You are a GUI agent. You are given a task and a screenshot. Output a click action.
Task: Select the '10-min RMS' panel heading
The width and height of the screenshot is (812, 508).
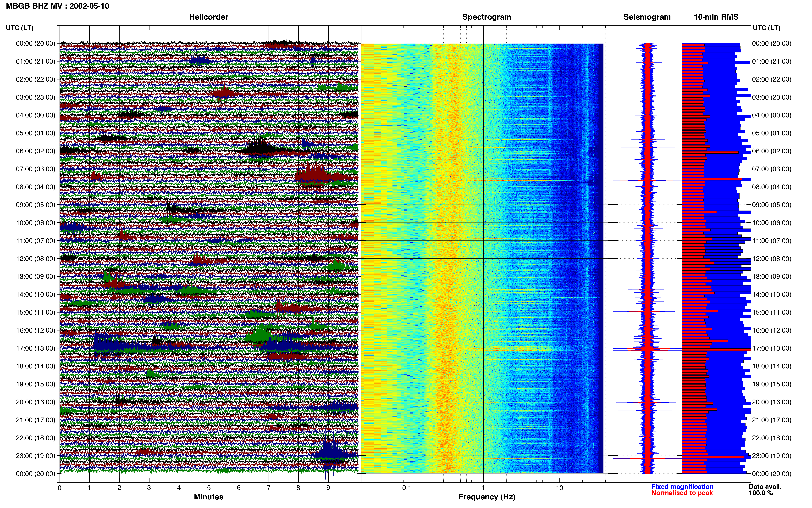[716, 17]
